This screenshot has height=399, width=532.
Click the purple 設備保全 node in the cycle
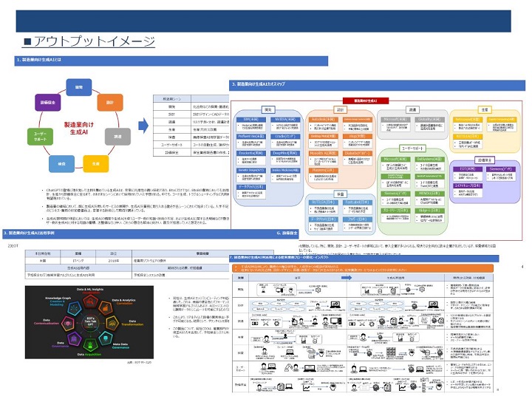pyautogui.click(x=48, y=102)
